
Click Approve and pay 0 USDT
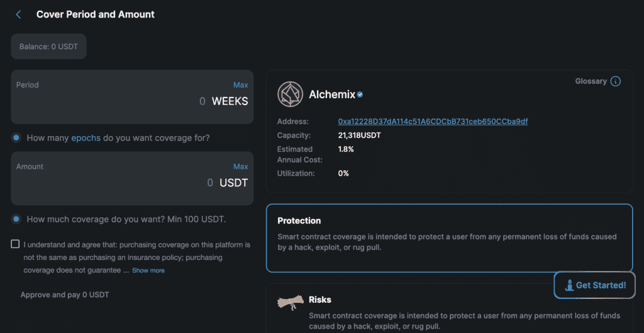[x=65, y=295]
